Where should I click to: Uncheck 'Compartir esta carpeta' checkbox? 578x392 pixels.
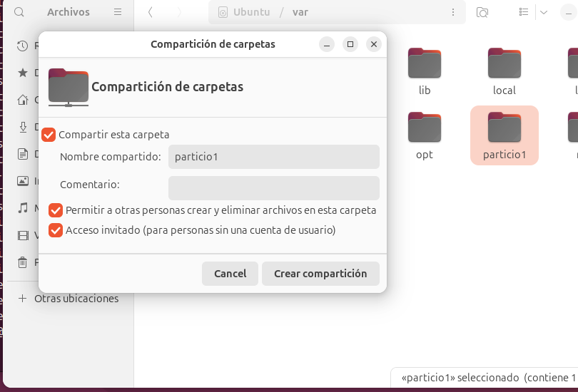49,134
